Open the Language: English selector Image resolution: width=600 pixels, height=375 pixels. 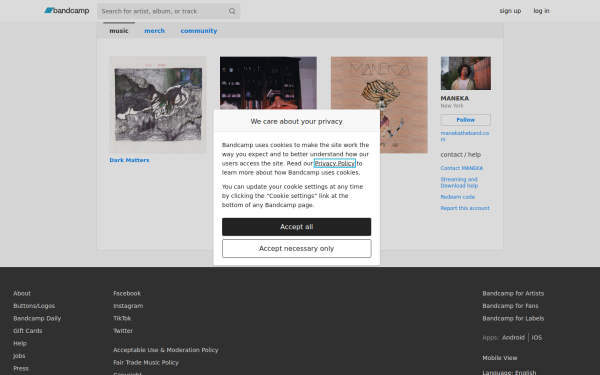coord(509,372)
